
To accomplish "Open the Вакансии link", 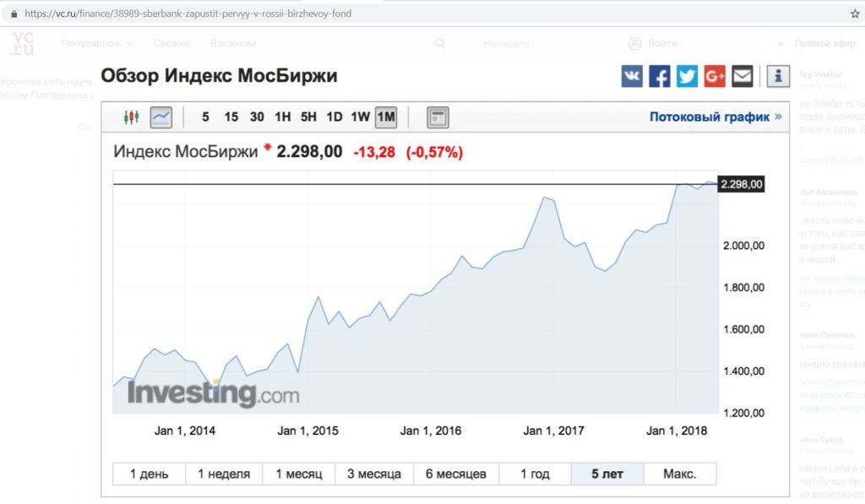I will point(233,43).
